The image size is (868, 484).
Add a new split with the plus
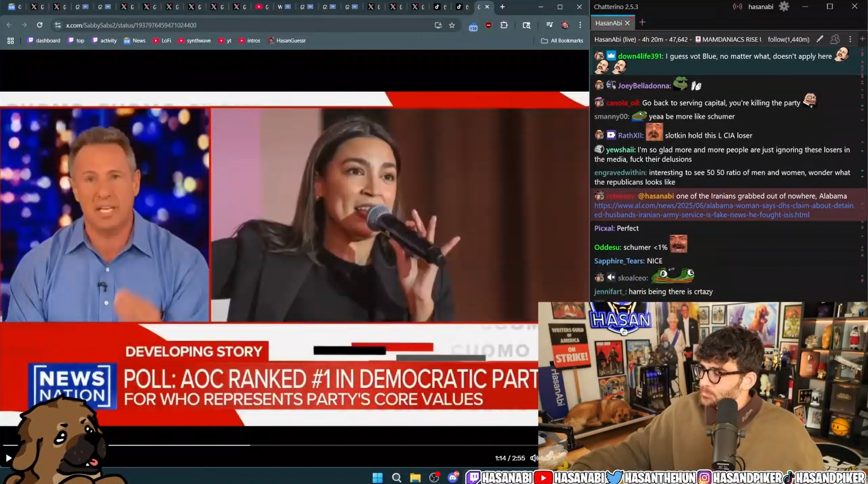pos(862,39)
